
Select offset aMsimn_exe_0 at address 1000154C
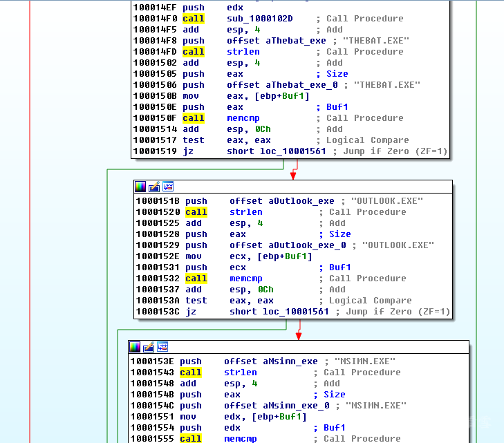tap(277, 406)
